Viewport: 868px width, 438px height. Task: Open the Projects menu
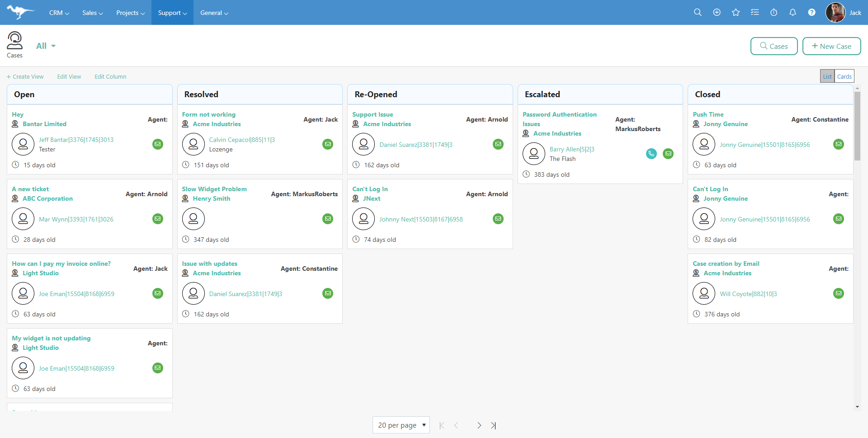click(130, 13)
